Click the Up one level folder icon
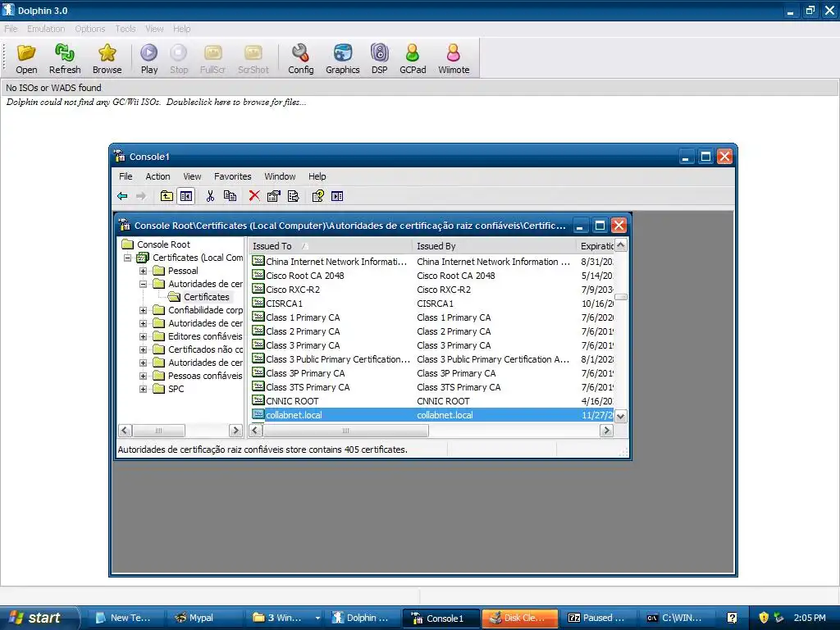 pyautogui.click(x=167, y=196)
